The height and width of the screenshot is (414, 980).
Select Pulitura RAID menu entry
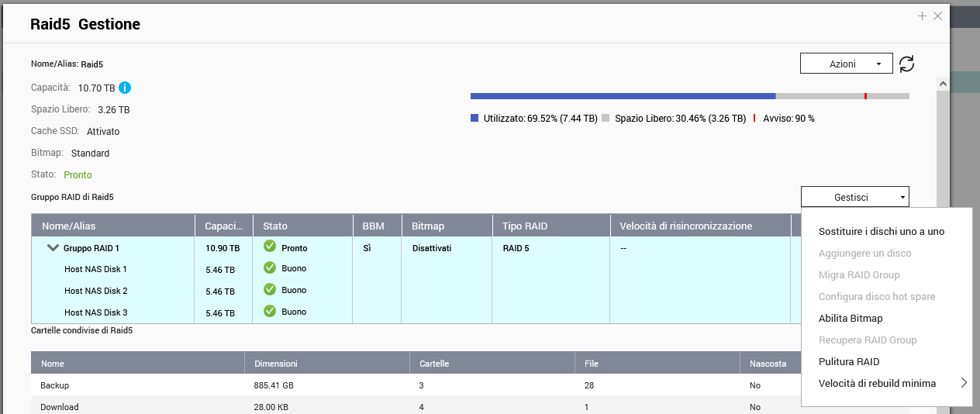pyautogui.click(x=849, y=361)
